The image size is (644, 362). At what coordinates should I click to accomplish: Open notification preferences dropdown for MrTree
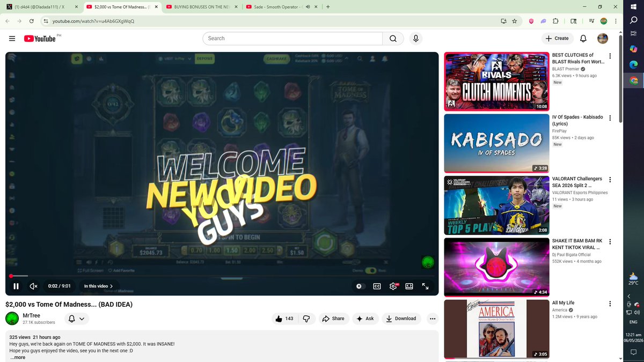76,319
